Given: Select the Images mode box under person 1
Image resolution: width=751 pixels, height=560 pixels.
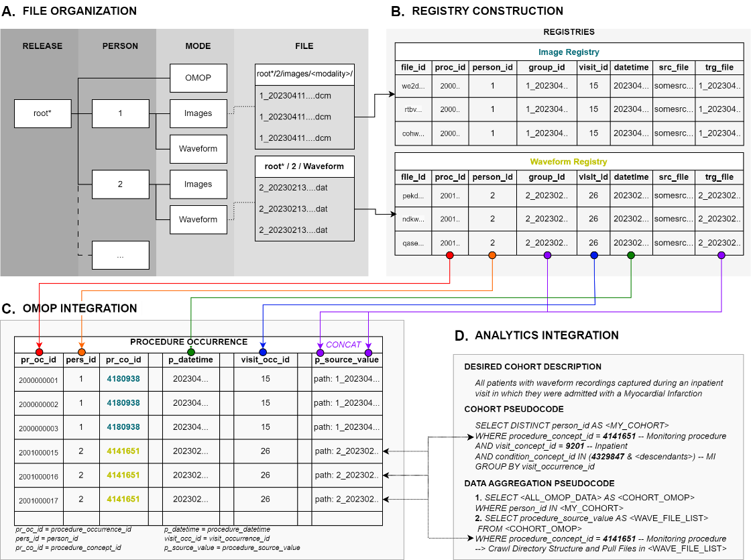Looking at the screenshot, I should 198,113.
